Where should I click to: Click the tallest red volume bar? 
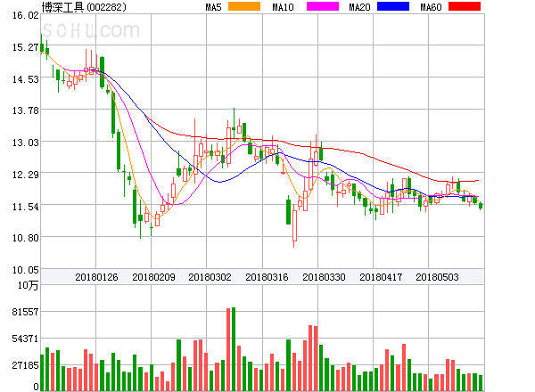(228, 349)
